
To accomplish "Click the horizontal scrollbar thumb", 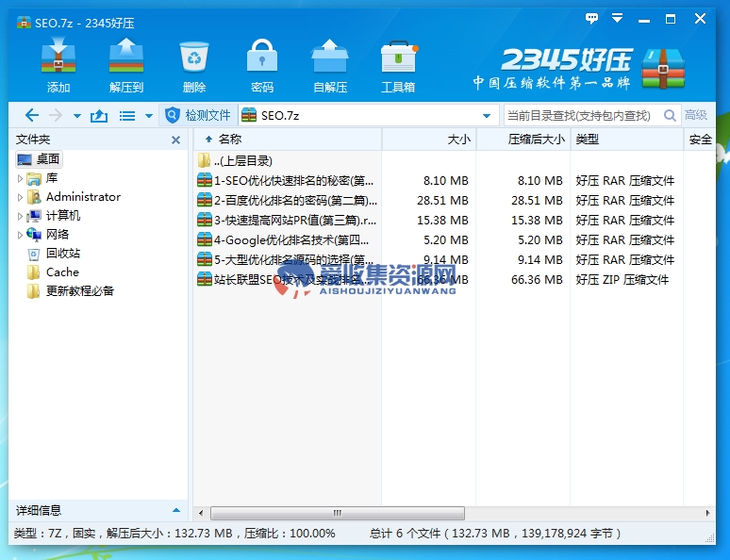I will point(338,513).
